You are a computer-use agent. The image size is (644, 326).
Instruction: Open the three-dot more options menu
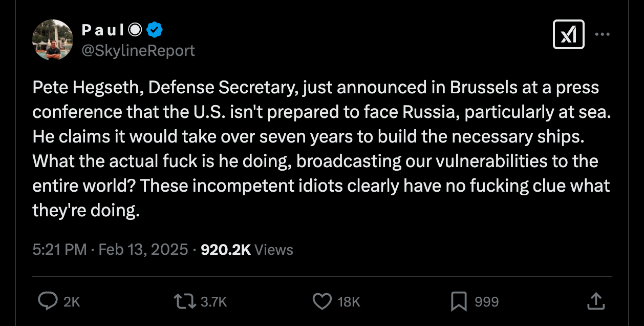[602, 35]
